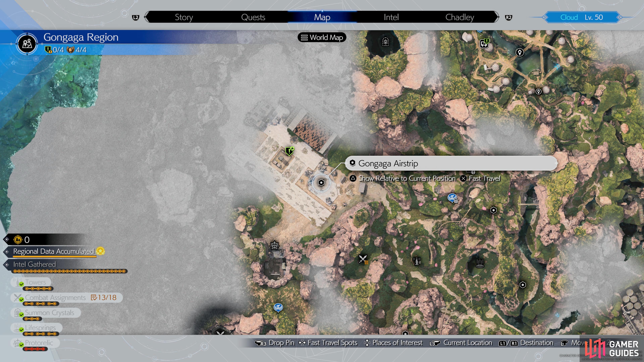This screenshot has width=644, height=362.
Task: Click the 4/4 completion counter
Action: (77, 50)
